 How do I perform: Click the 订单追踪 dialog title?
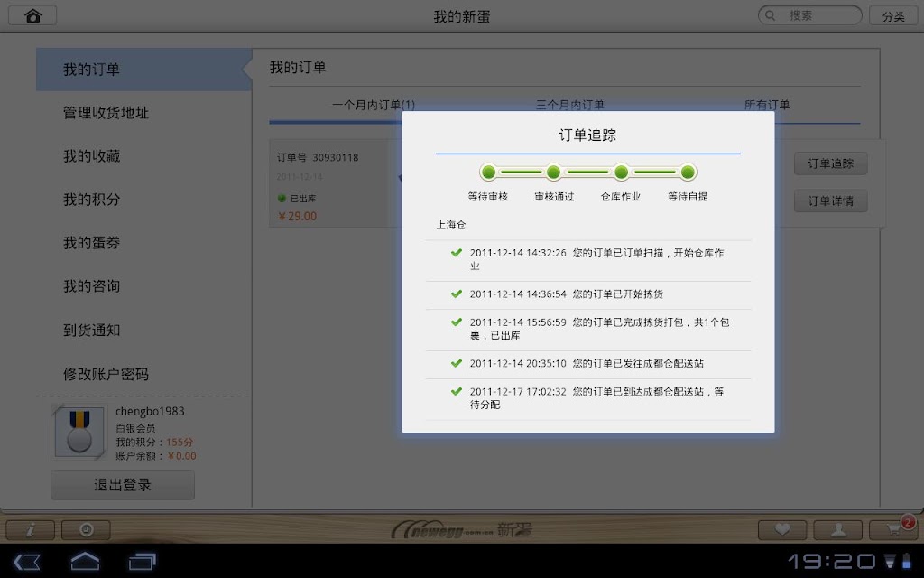[587, 135]
